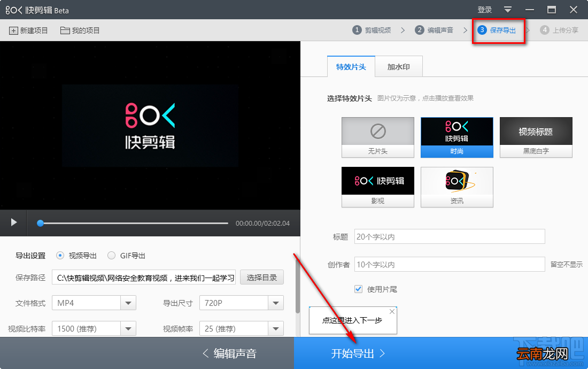Click 开始导出 to start export

tap(358, 353)
